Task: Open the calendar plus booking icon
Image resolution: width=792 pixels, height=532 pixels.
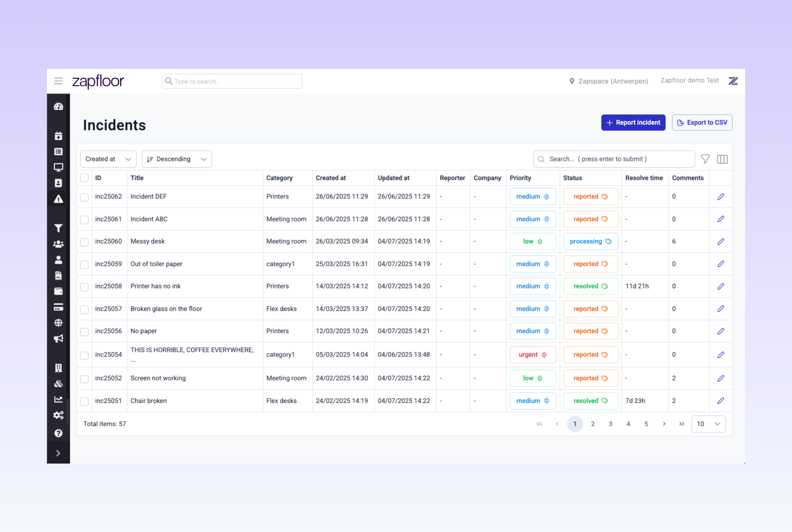Action: (58, 136)
